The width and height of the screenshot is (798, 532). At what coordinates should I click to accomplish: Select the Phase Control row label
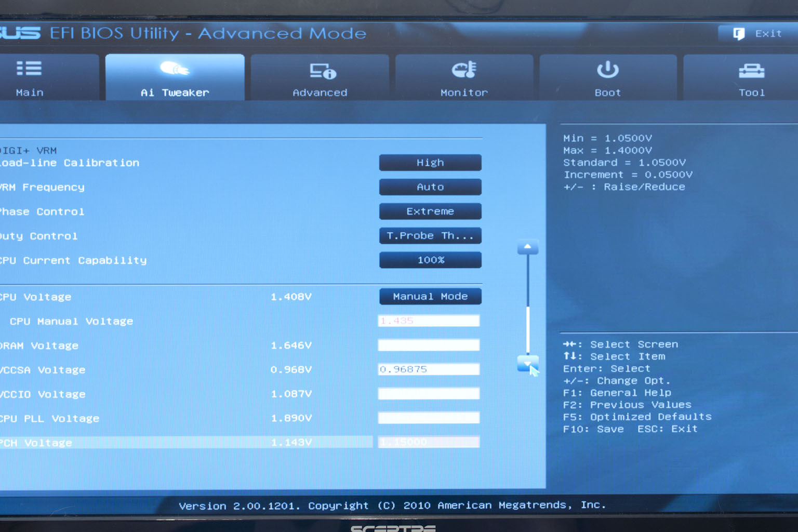point(42,211)
